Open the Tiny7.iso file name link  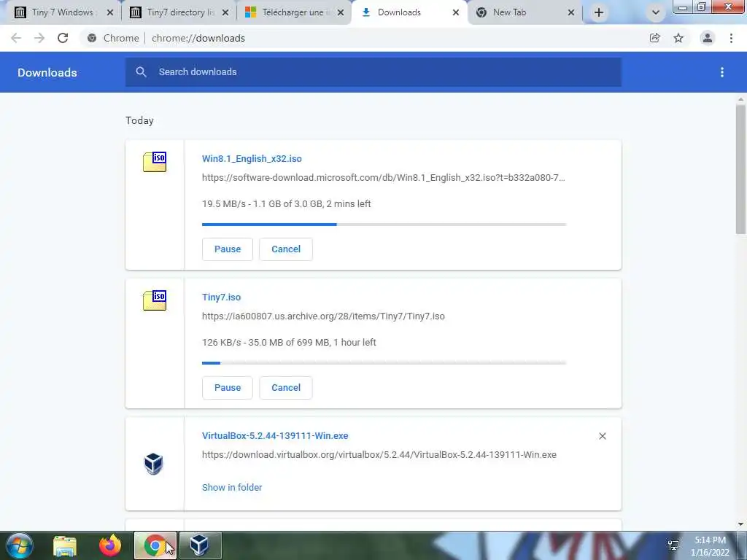coord(221,297)
